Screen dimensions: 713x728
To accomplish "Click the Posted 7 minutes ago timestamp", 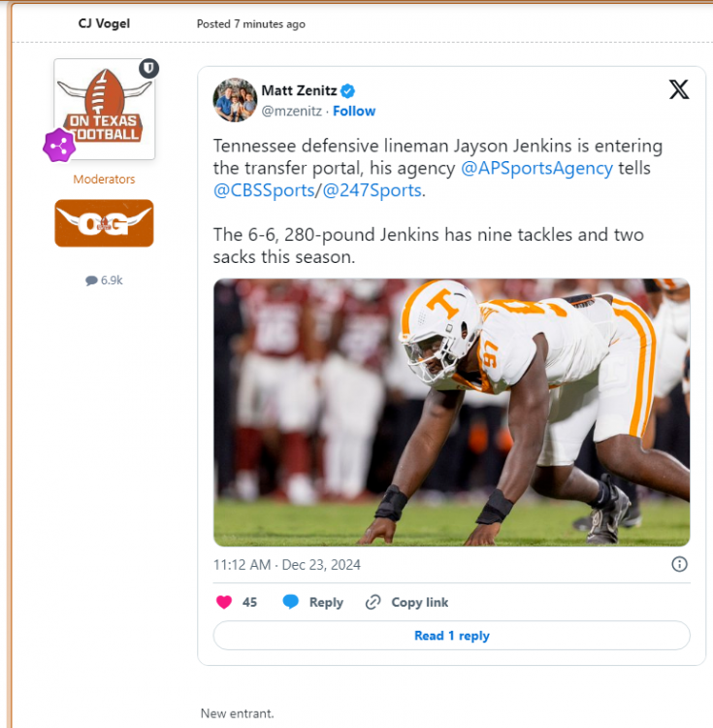I will tap(250, 23).
